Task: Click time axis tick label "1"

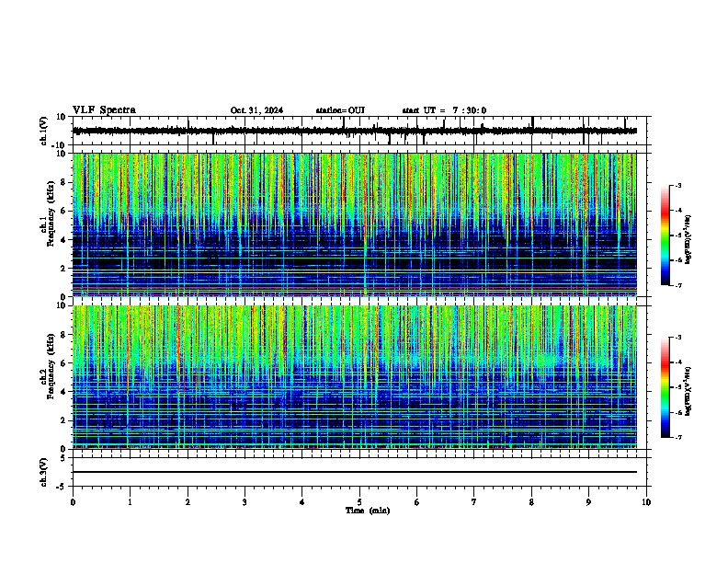Action: [x=130, y=502]
